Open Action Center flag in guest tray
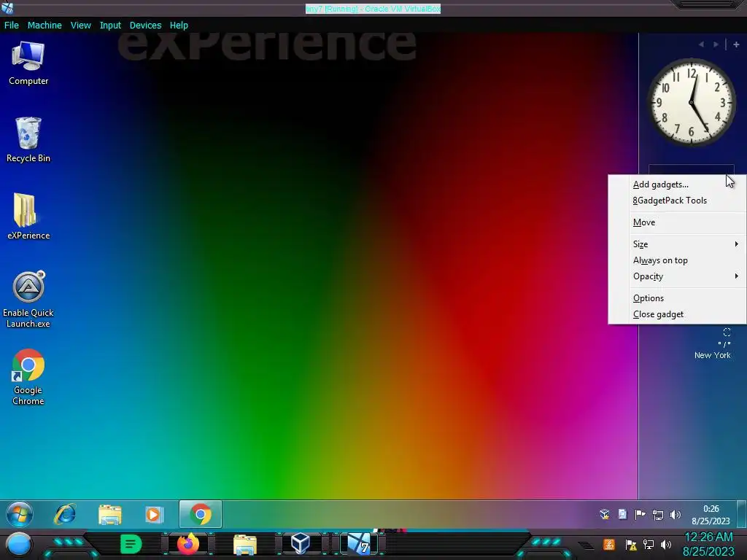 pyautogui.click(x=640, y=514)
